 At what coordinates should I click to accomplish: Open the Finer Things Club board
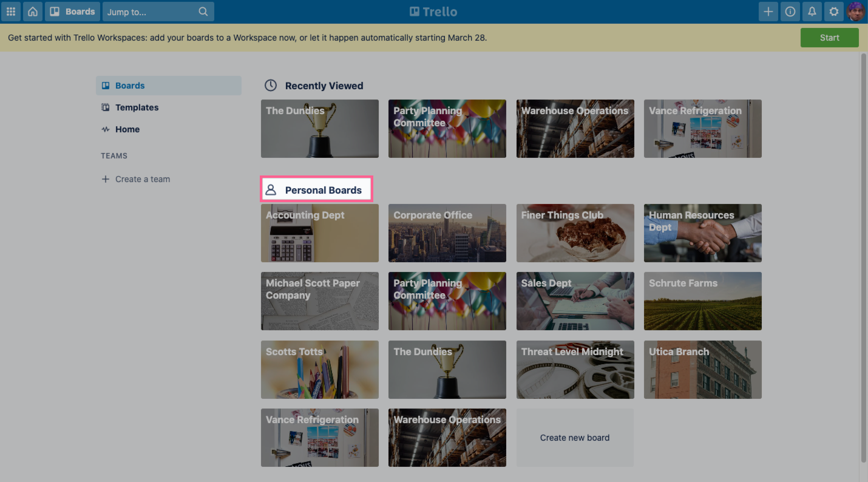574,233
